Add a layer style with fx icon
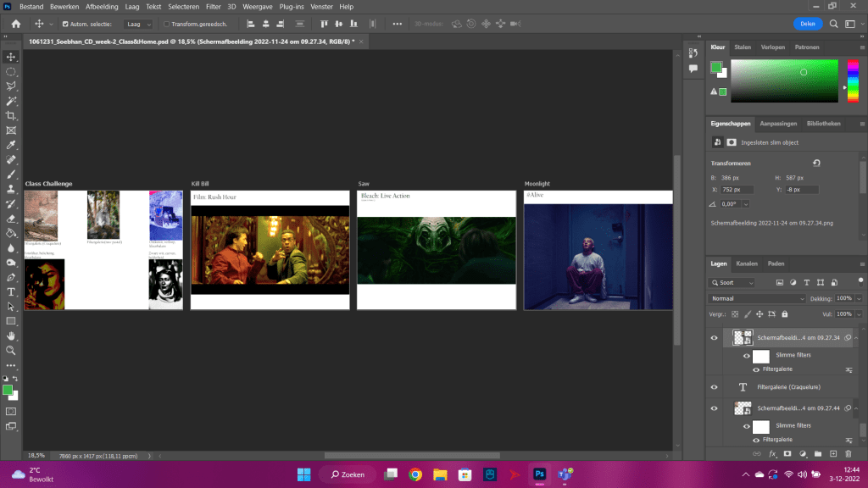 coord(772,454)
